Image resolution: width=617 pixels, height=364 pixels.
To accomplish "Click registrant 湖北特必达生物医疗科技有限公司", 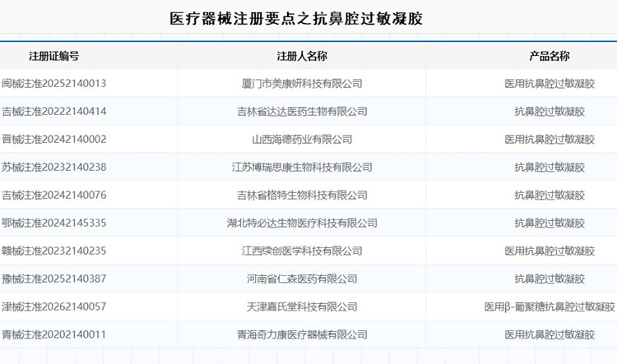I will (x=302, y=223).
